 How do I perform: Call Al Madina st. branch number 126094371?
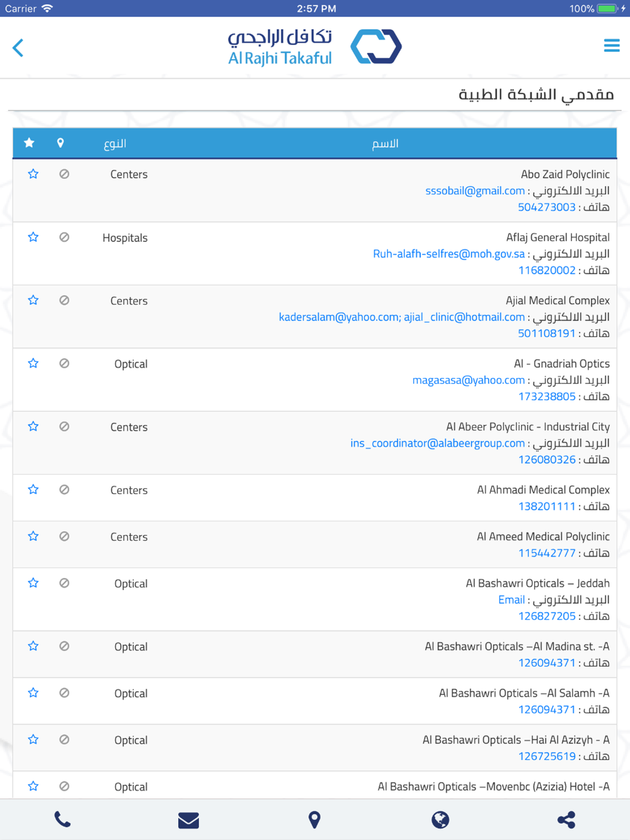pyautogui.click(x=547, y=662)
